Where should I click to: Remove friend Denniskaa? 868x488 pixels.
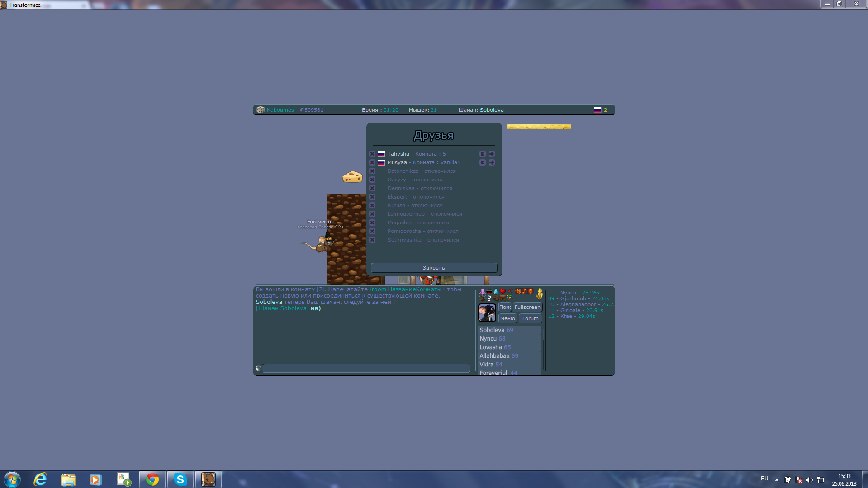[x=372, y=188]
